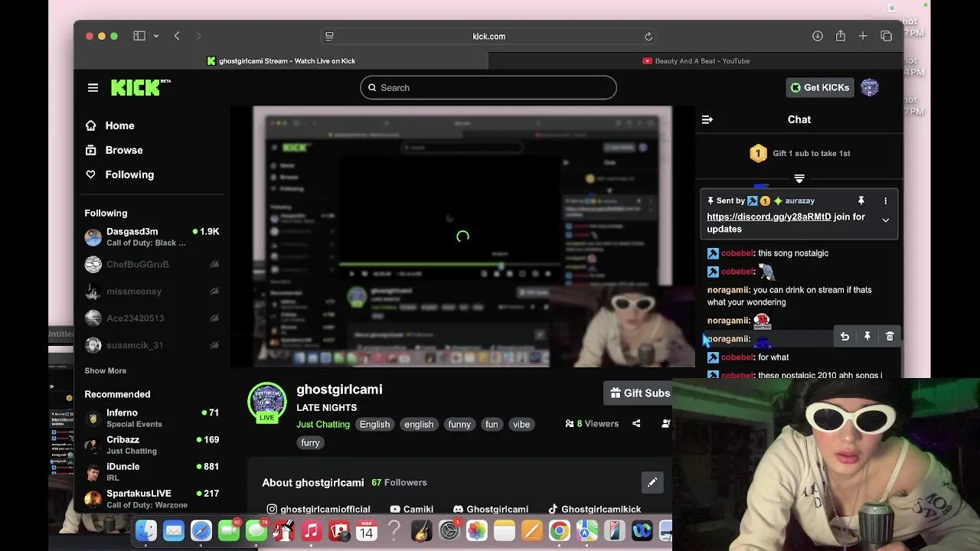The image size is (980, 551).
Task: Delete the hovered noragamii message
Action: coord(890,337)
